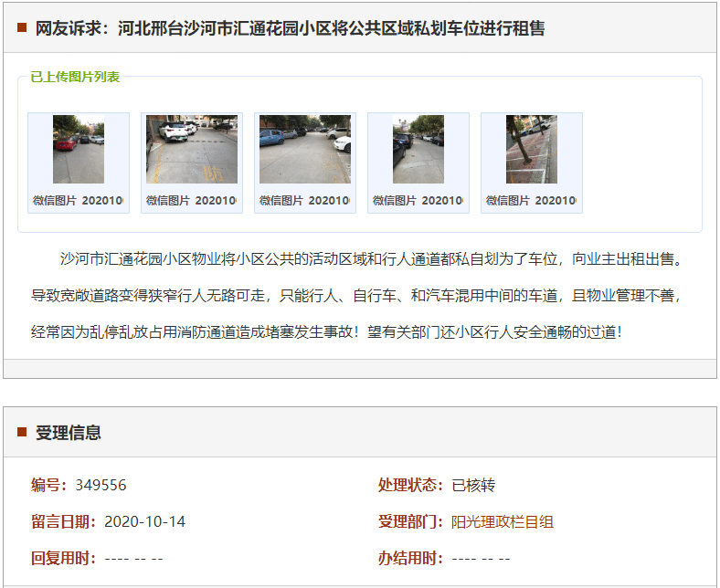Click the 已上传图片列表 section label

pos(75,77)
